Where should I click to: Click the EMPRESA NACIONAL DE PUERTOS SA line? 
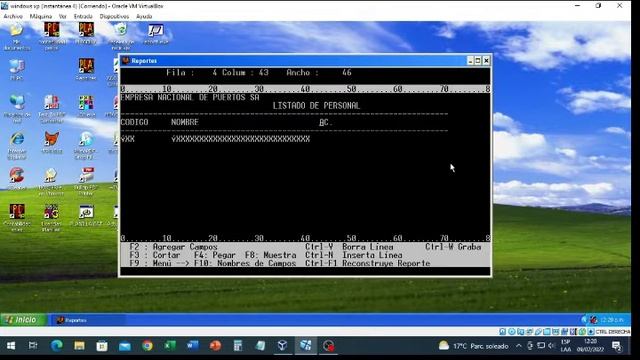tap(190, 98)
